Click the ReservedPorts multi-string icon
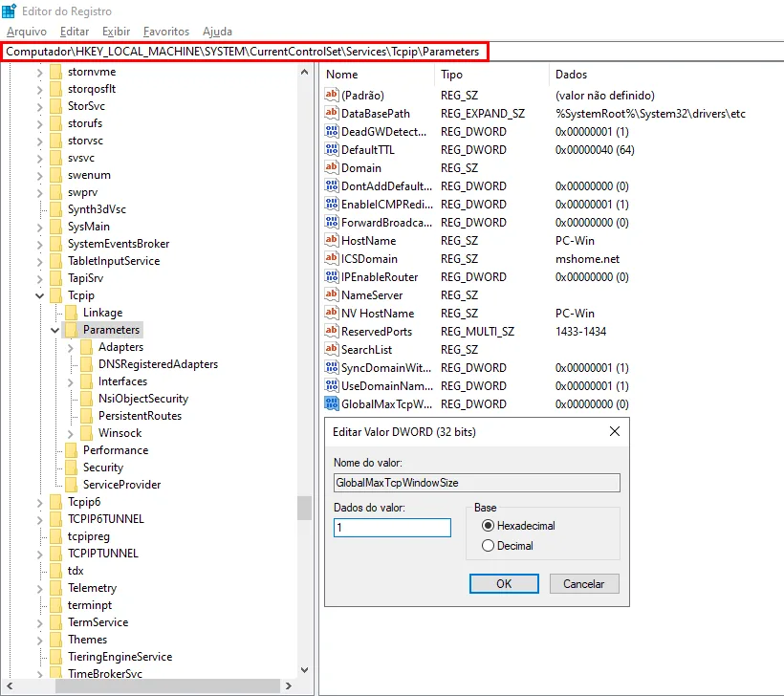Screen dimensions: 784x696 331,331
